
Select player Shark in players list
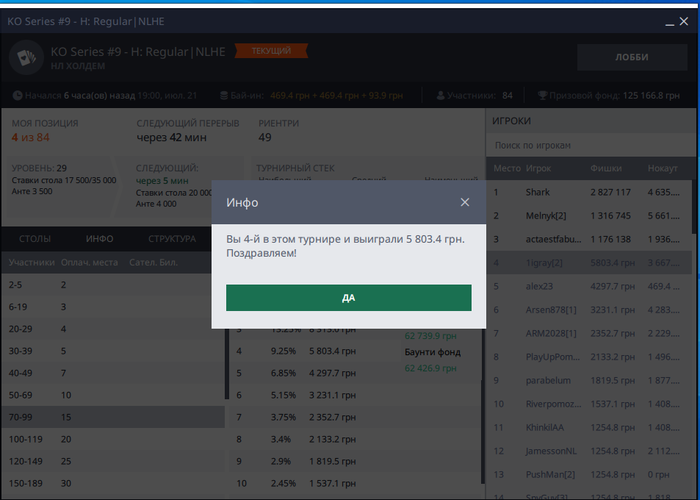[x=589, y=192]
